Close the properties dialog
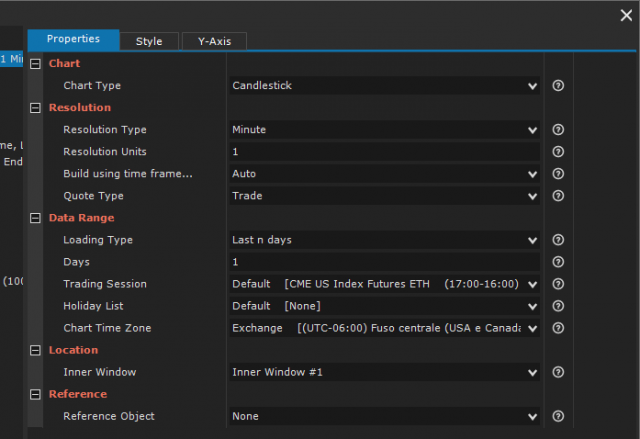The height and width of the screenshot is (439, 640). pos(626,15)
